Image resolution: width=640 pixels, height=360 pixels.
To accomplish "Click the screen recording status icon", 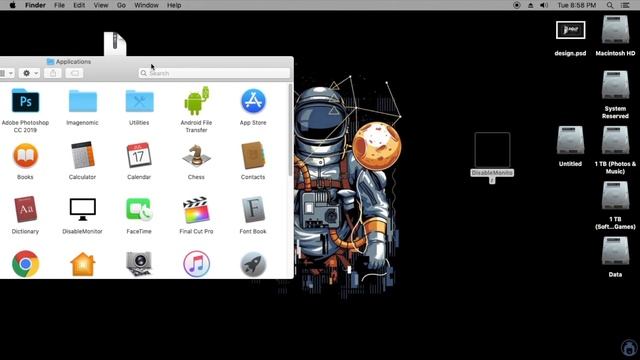I will coord(517,5).
